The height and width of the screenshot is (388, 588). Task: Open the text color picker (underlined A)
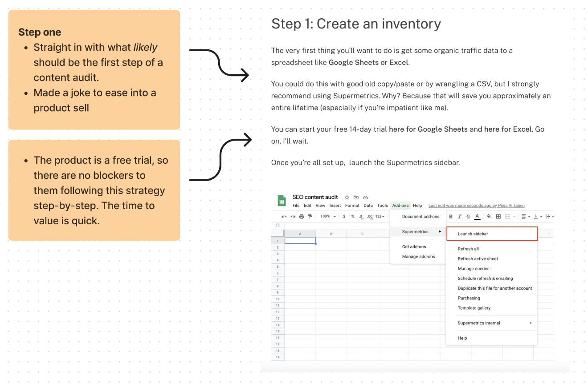(x=477, y=217)
